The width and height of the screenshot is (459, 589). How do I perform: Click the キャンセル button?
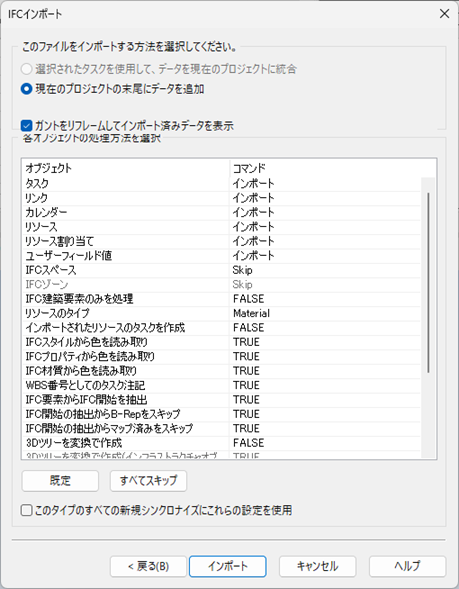pyautogui.click(x=317, y=566)
